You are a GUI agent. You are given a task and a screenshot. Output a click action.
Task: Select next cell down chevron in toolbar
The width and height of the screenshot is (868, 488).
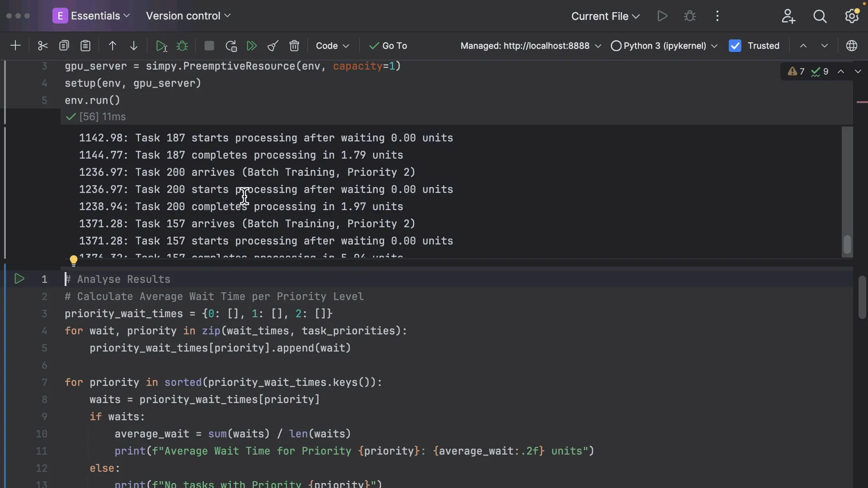click(825, 46)
